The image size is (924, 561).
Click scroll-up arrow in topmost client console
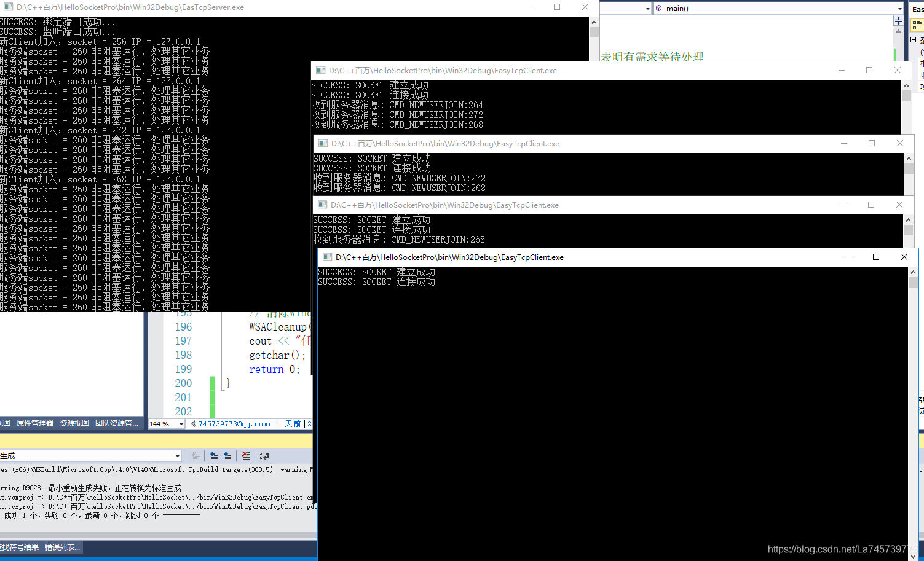pos(906,85)
